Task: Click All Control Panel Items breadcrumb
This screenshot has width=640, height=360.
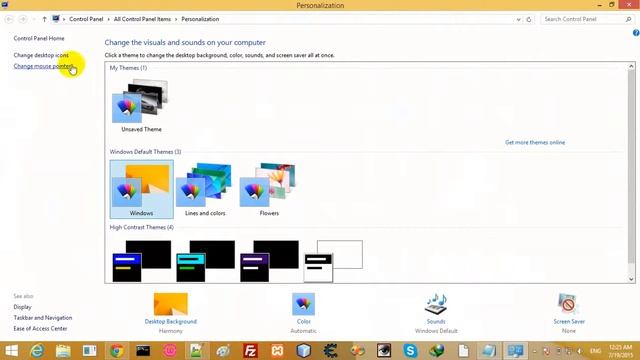Action: pyautogui.click(x=142, y=19)
